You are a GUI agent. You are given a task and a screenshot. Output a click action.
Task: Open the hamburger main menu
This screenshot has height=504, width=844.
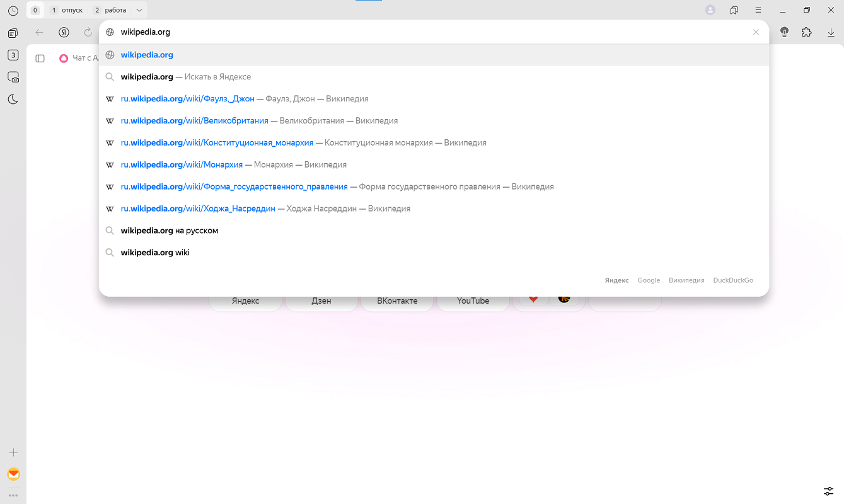coord(758,10)
